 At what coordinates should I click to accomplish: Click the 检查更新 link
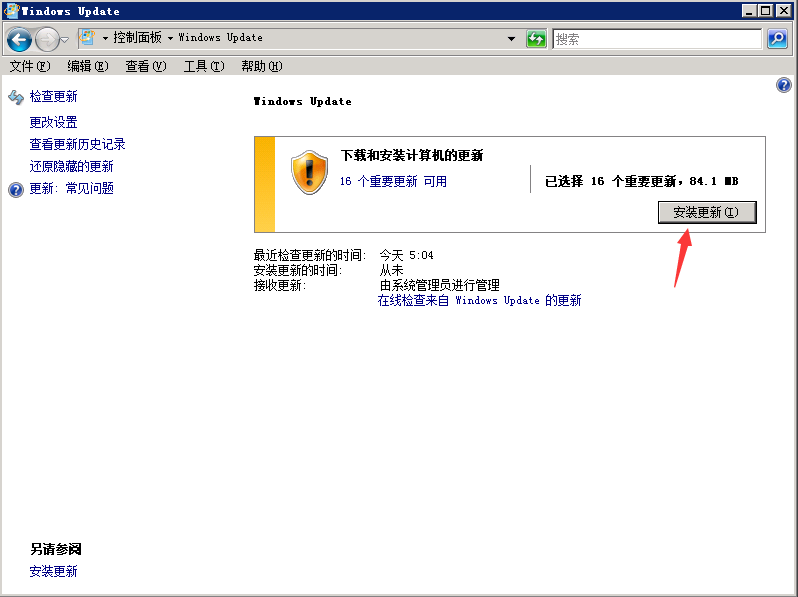coord(53,96)
